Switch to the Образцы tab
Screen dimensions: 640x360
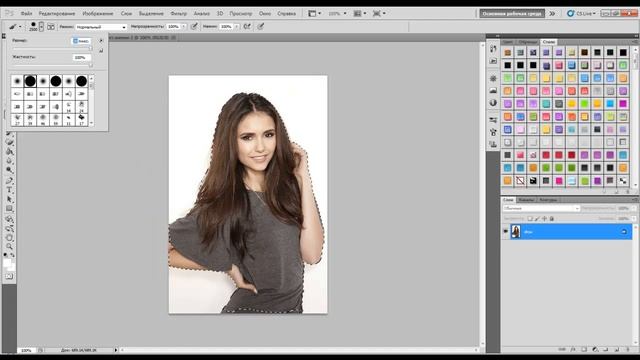[527, 42]
